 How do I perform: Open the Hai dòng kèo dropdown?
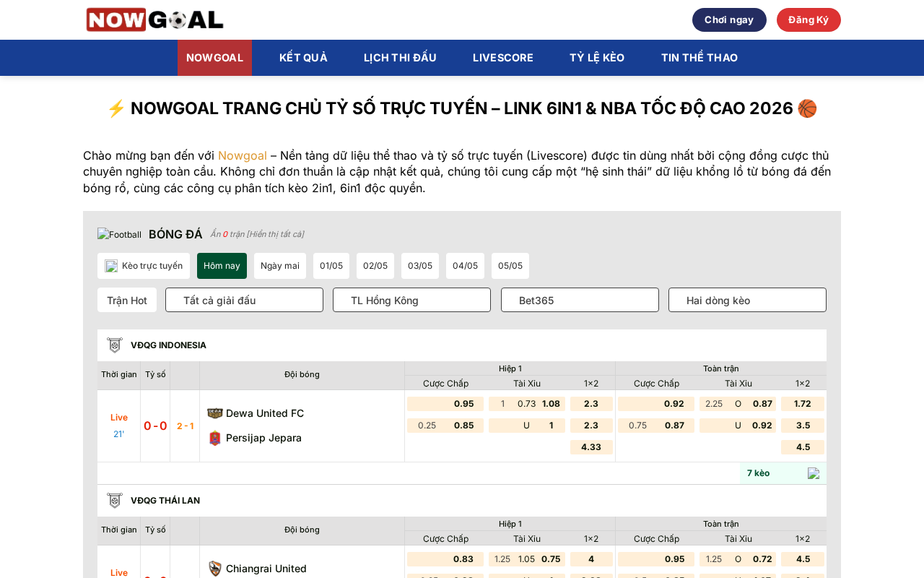[x=747, y=300]
